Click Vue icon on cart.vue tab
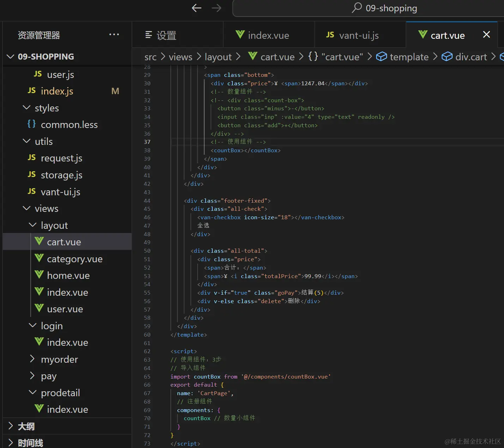The image size is (504, 448). pos(423,35)
